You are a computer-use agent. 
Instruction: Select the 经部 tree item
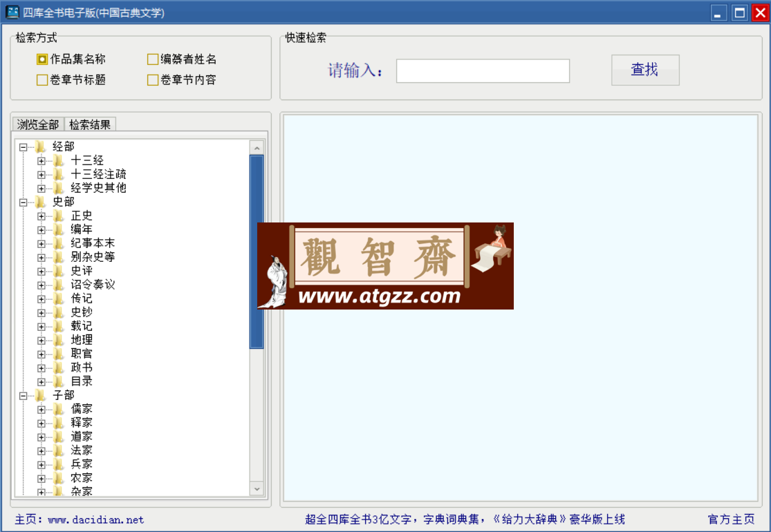64,146
